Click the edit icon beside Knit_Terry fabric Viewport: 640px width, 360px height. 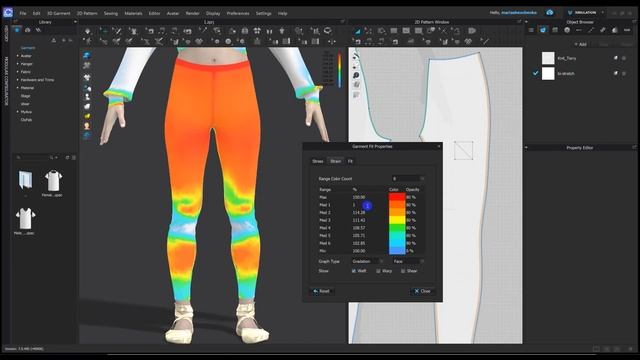point(616,58)
